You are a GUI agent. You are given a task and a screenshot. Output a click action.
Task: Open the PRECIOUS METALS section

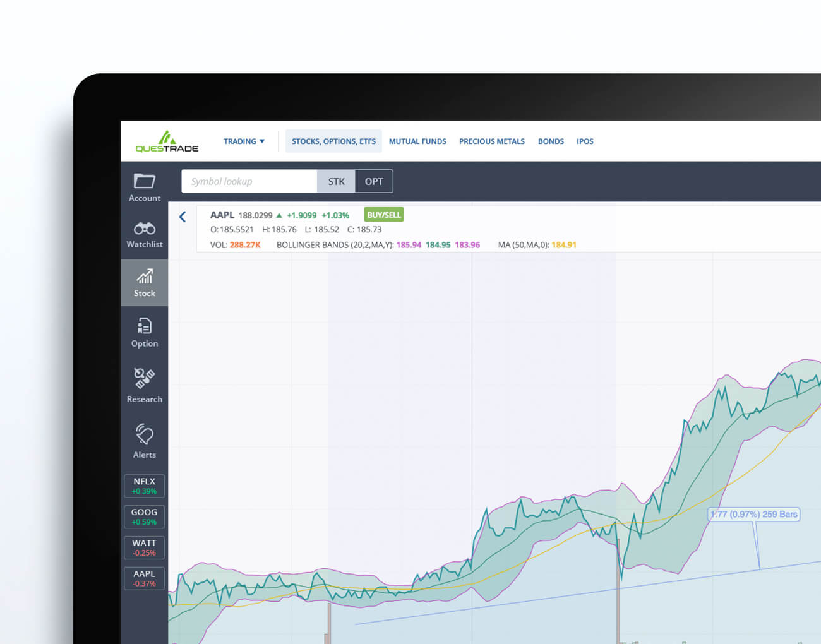pyautogui.click(x=492, y=141)
